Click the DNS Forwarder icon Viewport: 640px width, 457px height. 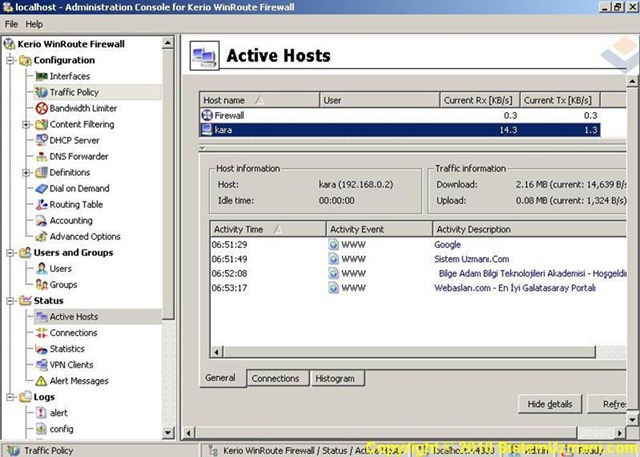coord(41,156)
